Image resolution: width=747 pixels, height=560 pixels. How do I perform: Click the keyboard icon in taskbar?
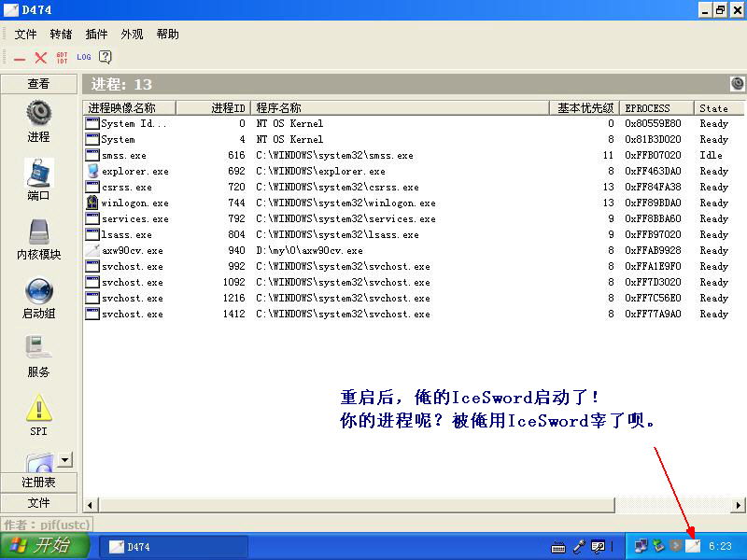pyautogui.click(x=558, y=547)
